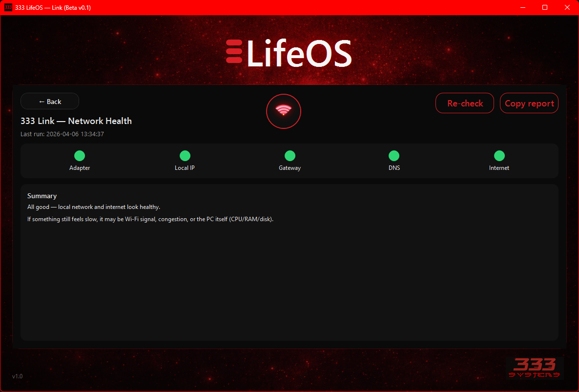The width and height of the screenshot is (579, 392).
Task: Click the "All good — local network" summary line
Action: tap(93, 207)
